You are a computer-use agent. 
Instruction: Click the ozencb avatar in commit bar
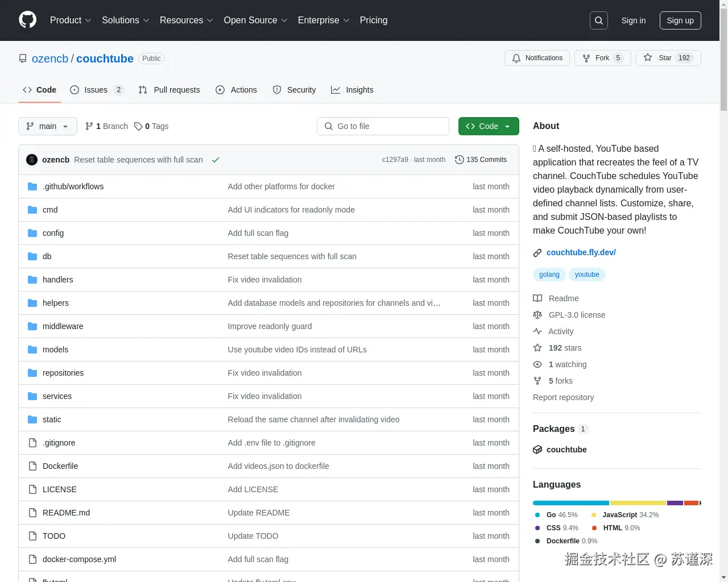(x=32, y=160)
